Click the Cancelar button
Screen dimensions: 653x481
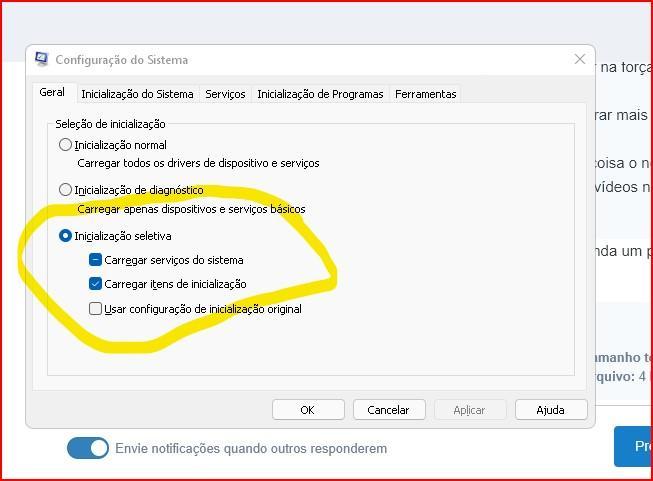(x=389, y=410)
